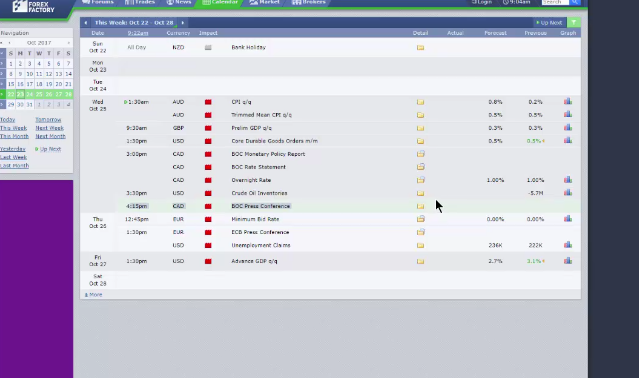Screen dimensions: 639x378
Task: Click the Yesterday navigation link
Action: click(13, 149)
